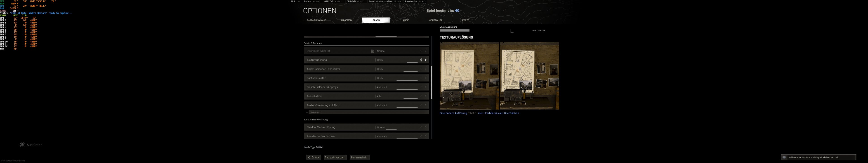Click the 'Details & Texturen' section header
The height and width of the screenshot is (163, 868).
point(313,43)
